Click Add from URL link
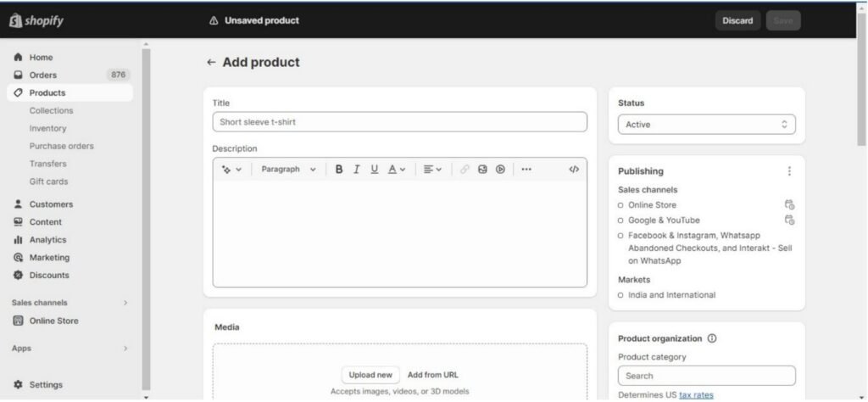 click(x=433, y=375)
